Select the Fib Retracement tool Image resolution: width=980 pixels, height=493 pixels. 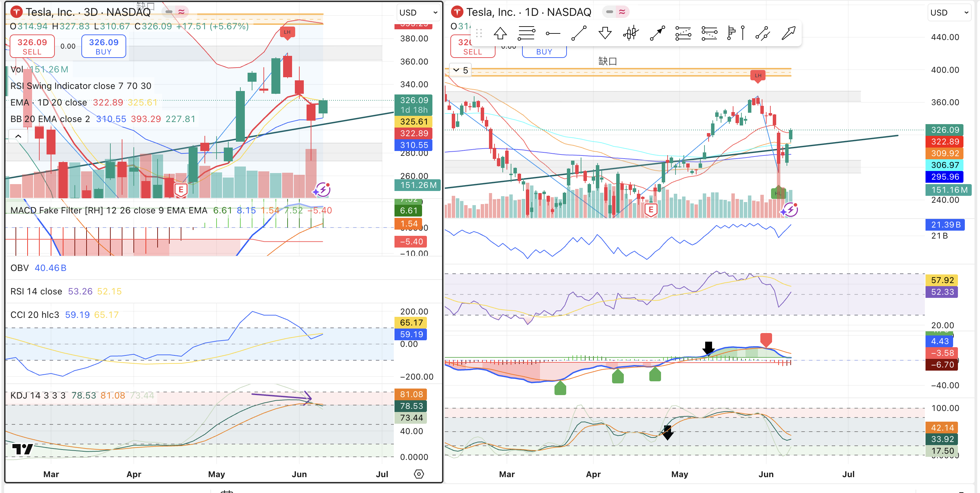click(x=526, y=33)
